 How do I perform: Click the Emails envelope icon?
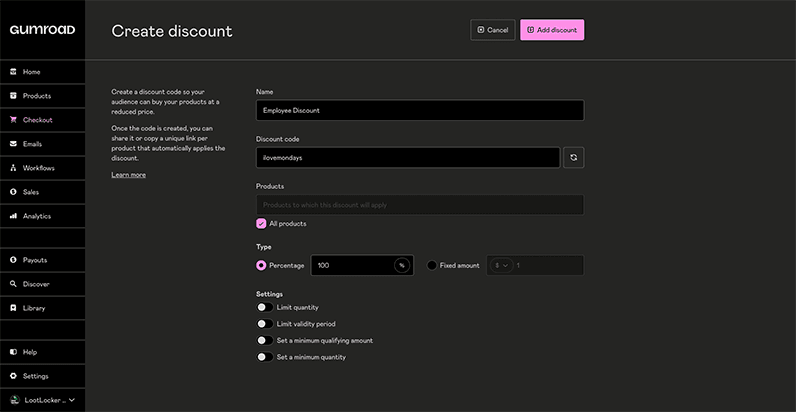[14, 144]
